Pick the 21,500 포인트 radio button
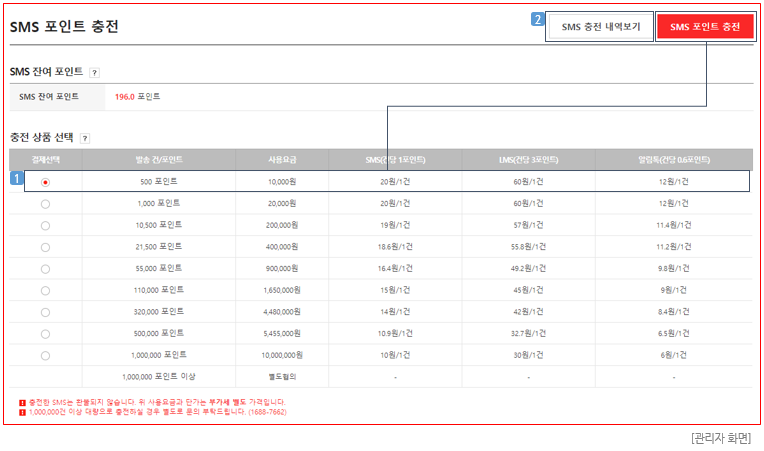This screenshot has height=451, width=764. click(x=45, y=247)
